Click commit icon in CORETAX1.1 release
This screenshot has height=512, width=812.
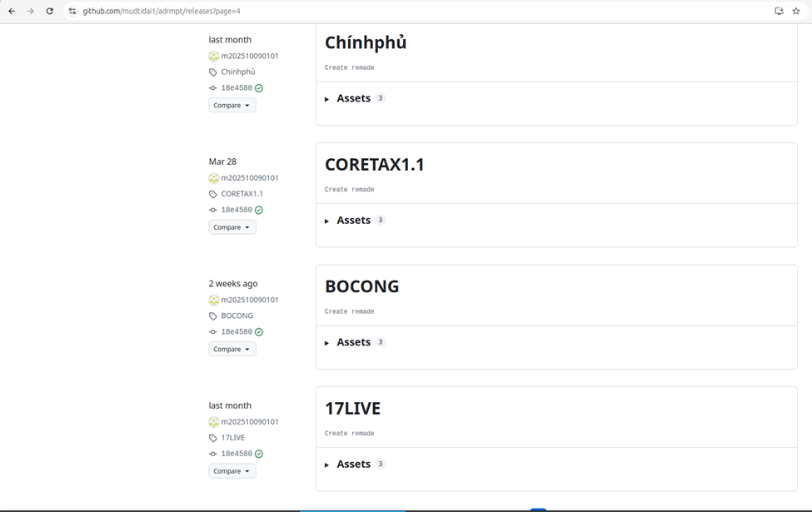tap(213, 210)
